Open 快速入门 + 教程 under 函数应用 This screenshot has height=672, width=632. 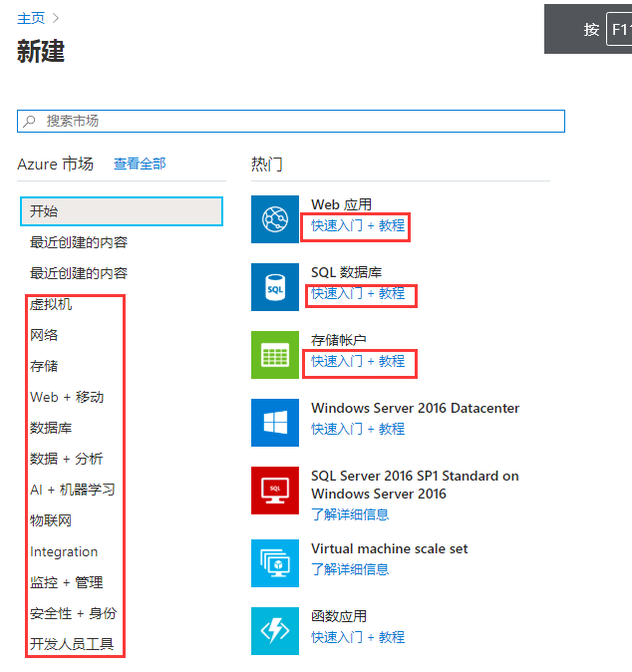click(358, 637)
